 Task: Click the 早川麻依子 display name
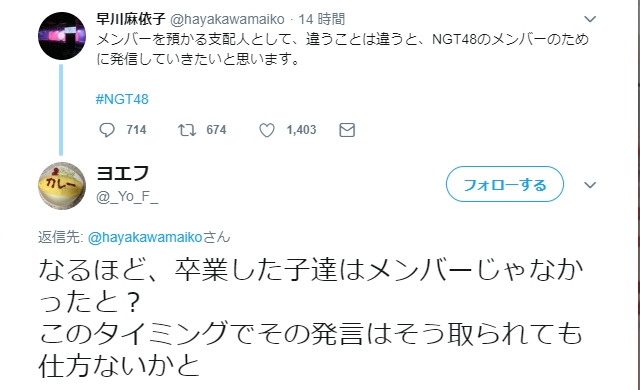[131, 19]
